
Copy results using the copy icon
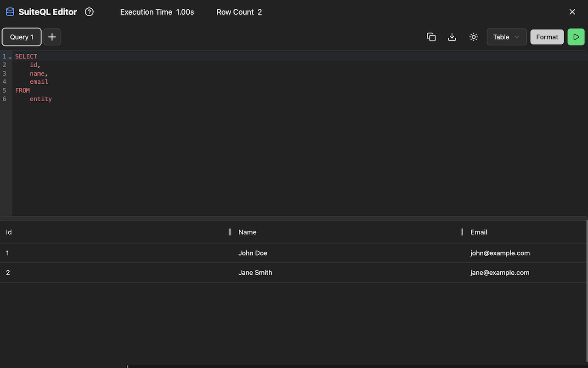(x=431, y=37)
